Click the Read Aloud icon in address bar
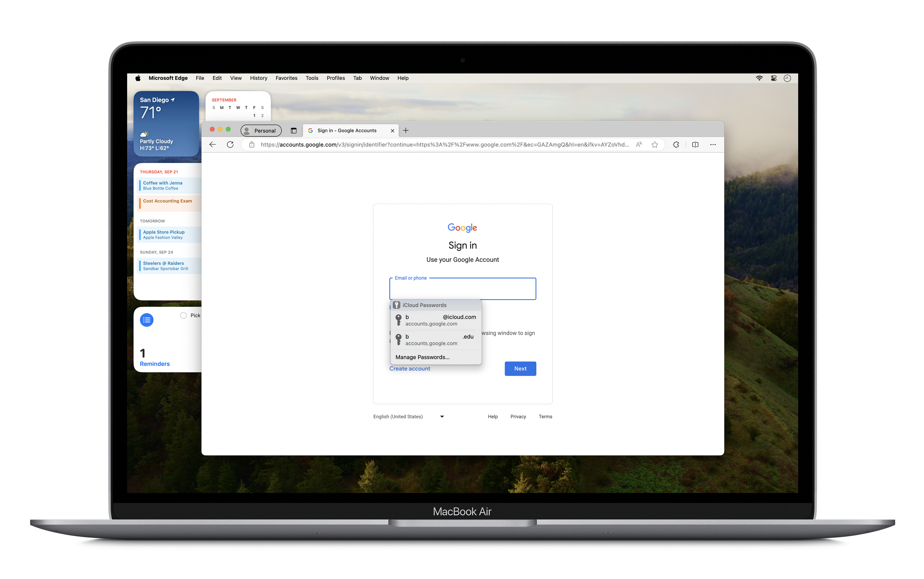The height and width of the screenshot is (579, 924). click(x=639, y=144)
